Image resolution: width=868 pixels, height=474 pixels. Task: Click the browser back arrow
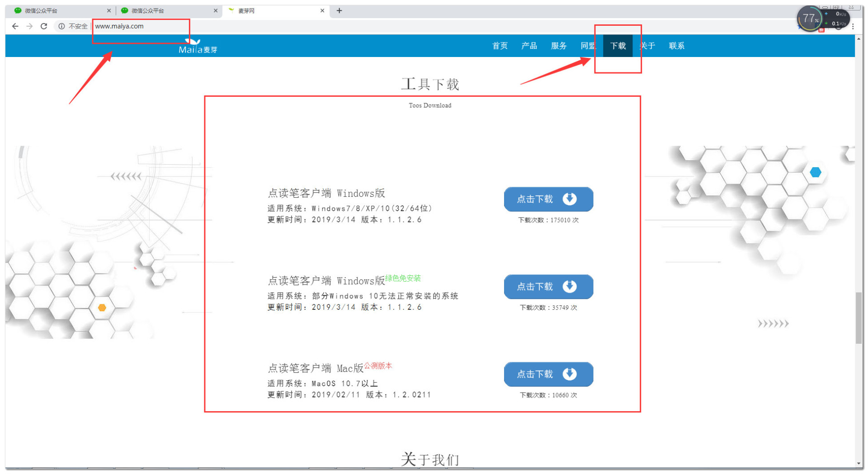pos(15,26)
